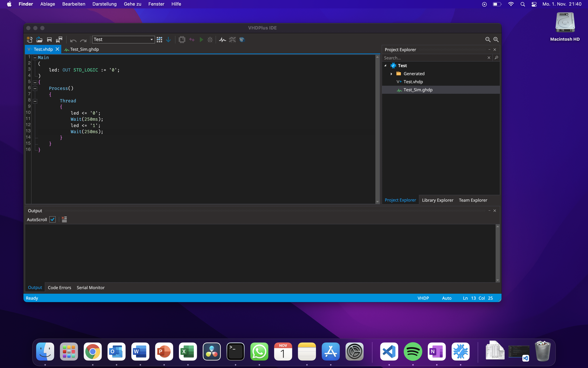Viewport: 588px width, 368px height.
Task: Switch to the Library Explorer tab
Action: (437, 200)
